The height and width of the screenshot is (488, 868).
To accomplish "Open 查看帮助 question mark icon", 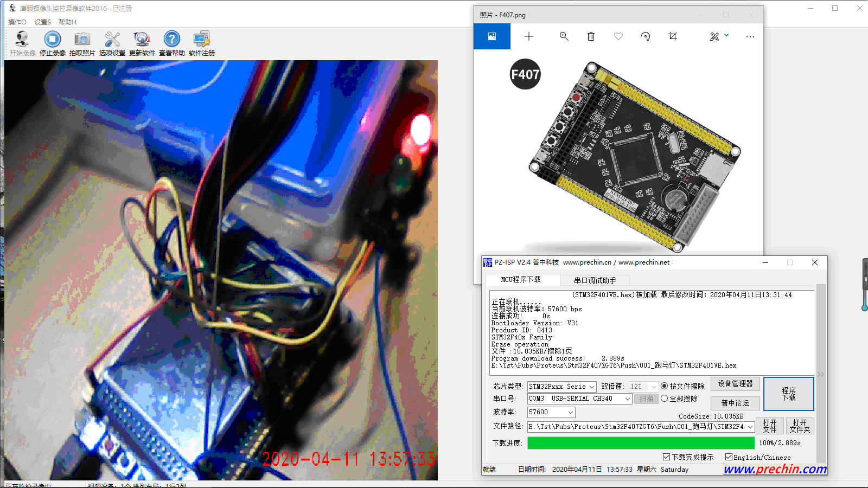I will pos(172,39).
